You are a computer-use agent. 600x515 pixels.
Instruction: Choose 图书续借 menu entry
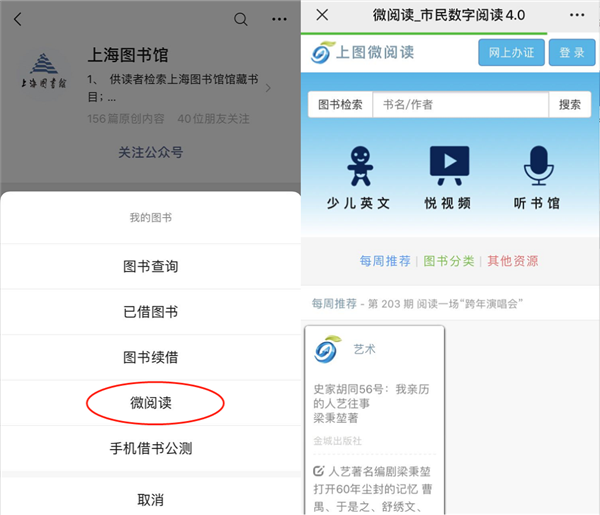[x=150, y=357]
